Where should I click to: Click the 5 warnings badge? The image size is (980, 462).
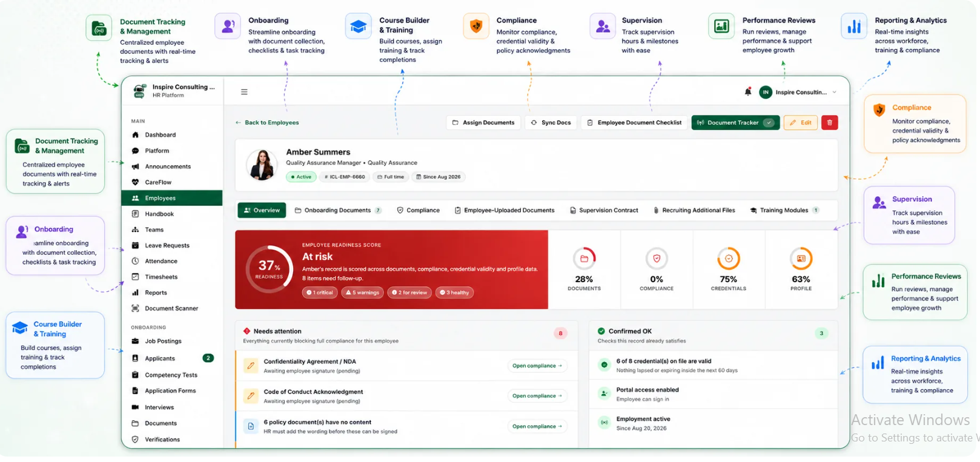tap(362, 292)
